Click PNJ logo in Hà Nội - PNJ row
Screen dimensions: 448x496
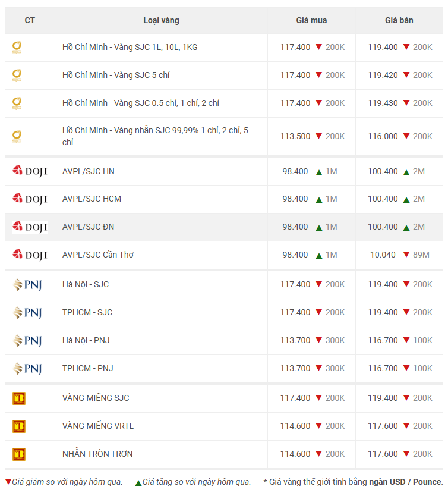(27, 340)
